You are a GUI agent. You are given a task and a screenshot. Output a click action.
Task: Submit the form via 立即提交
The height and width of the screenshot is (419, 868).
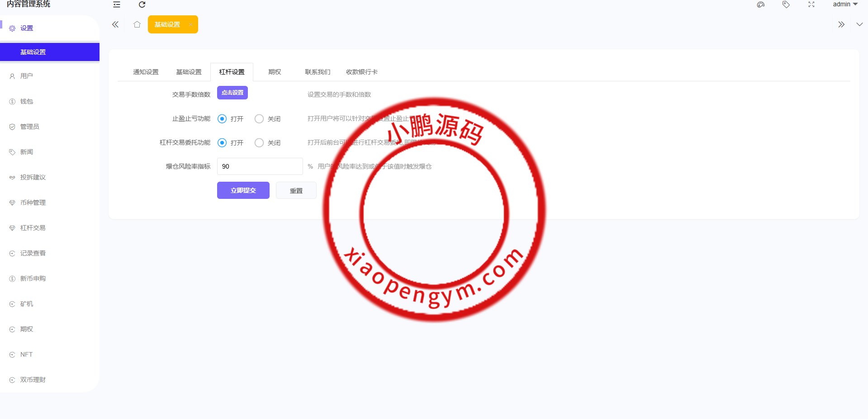coord(243,190)
